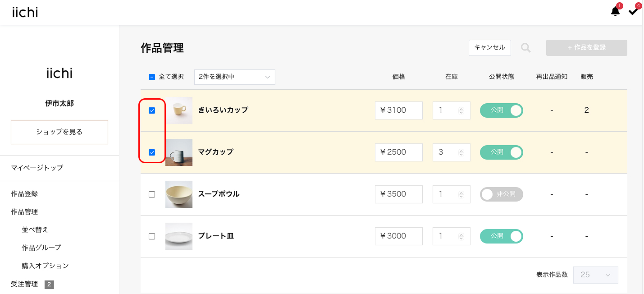Check the スープボウル checkbox
Image resolution: width=644 pixels, height=294 pixels.
[x=152, y=194]
